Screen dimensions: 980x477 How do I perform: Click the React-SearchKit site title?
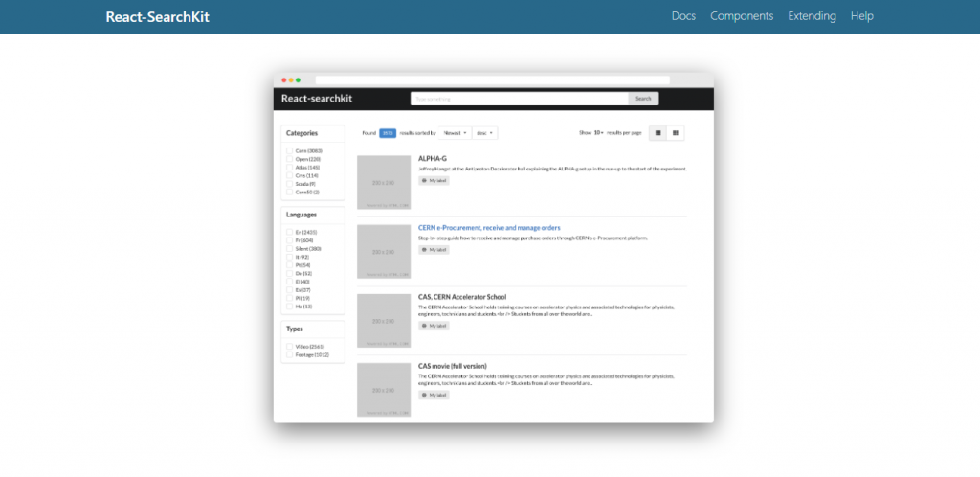(158, 17)
